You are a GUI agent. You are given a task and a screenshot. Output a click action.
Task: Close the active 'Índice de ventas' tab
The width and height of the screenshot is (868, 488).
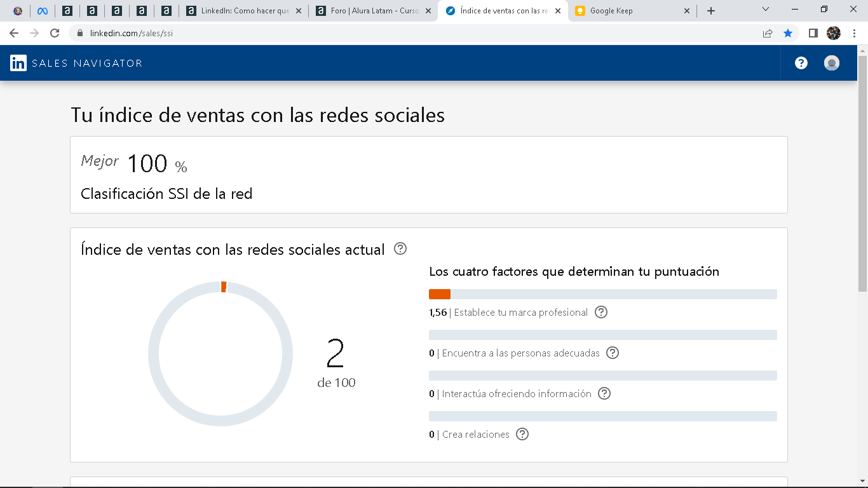[x=557, y=11]
